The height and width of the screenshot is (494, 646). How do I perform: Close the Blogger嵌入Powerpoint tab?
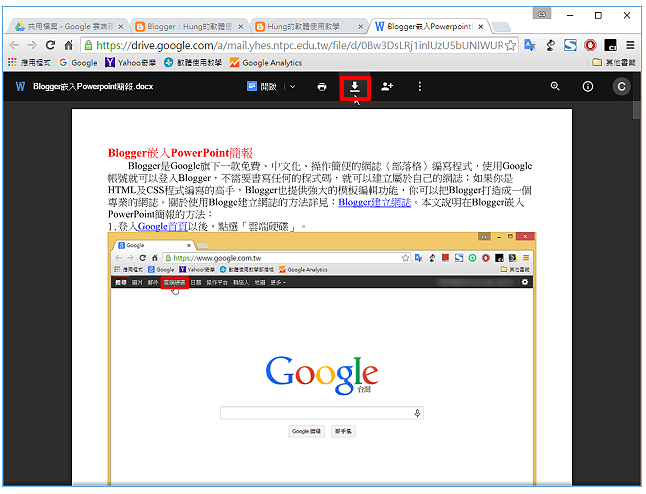480,26
